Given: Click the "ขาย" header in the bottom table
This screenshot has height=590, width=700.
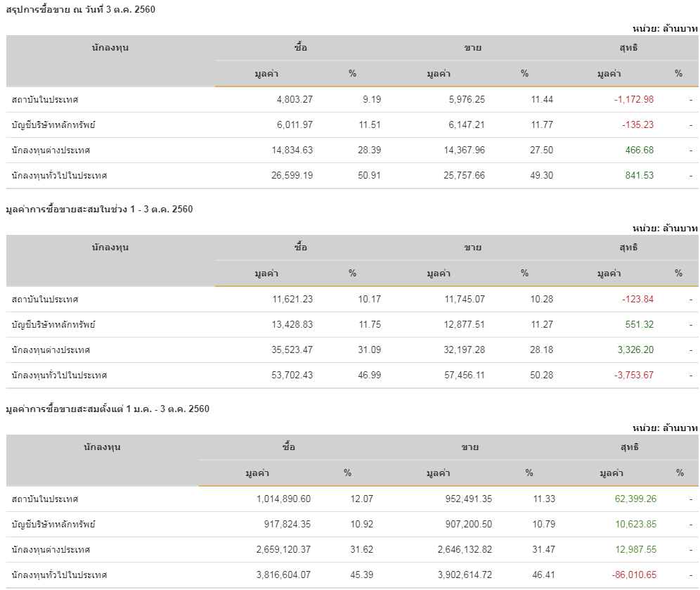Looking at the screenshot, I should tap(470, 447).
